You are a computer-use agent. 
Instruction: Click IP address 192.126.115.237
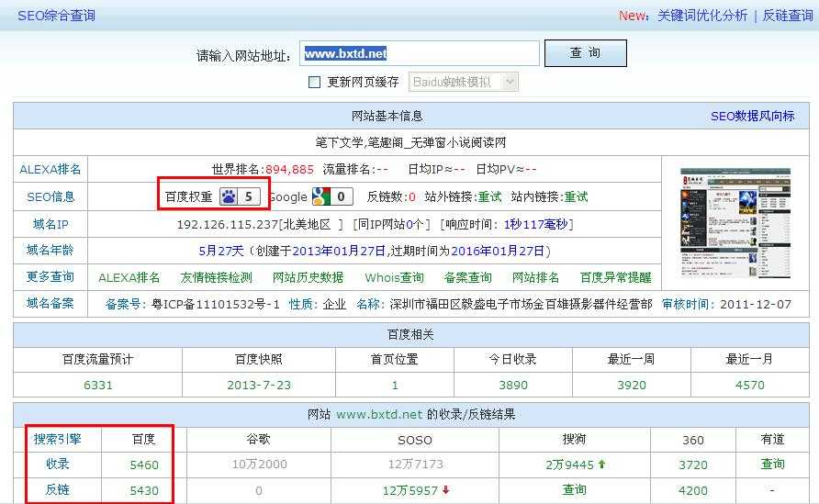coord(227,225)
